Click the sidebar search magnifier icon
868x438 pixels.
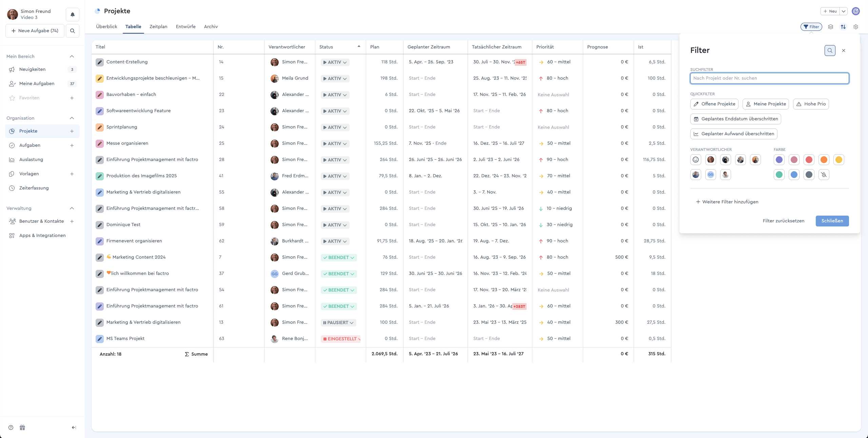tap(72, 31)
